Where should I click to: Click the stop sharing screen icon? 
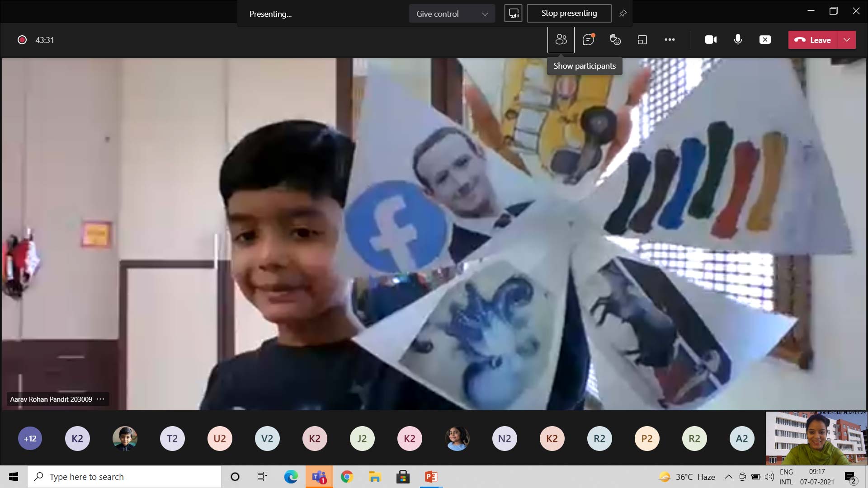[x=765, y=40]
